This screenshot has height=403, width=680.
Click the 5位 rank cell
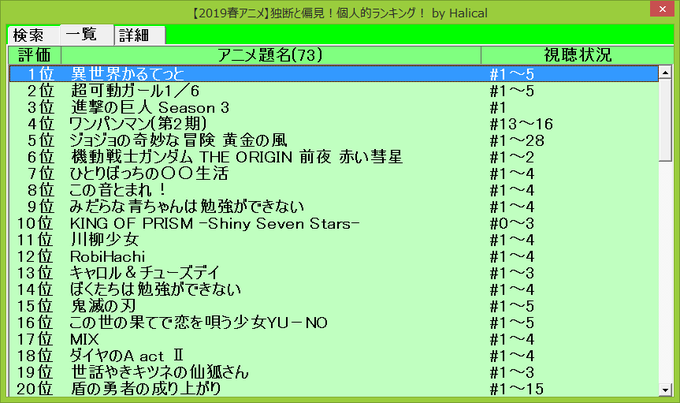(41, 141)
